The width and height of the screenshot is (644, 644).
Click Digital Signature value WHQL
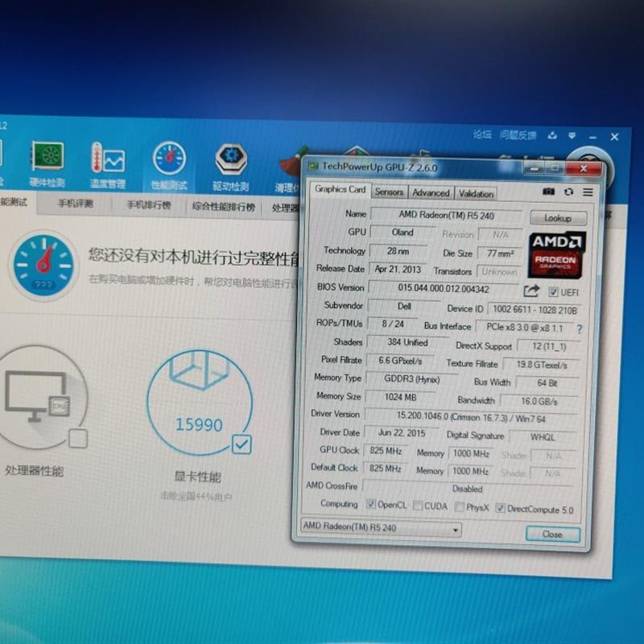[x=542, y=437]
